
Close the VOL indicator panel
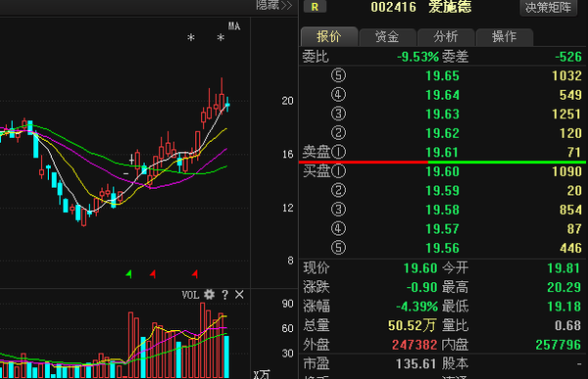pyautogui.click(x=239, y=295)
